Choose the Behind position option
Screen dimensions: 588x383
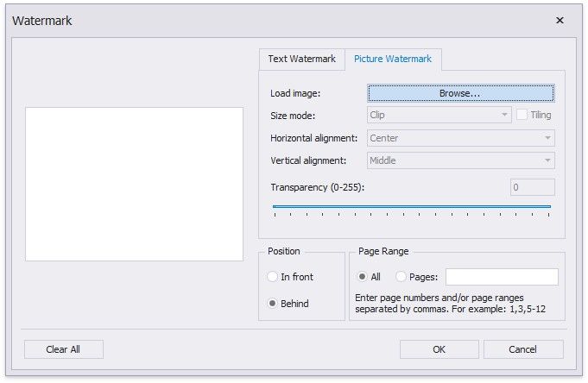273,304
